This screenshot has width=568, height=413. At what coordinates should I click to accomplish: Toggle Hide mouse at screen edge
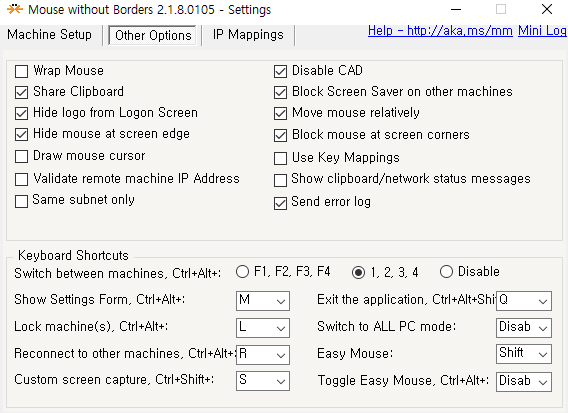click(x=21, y=134)
